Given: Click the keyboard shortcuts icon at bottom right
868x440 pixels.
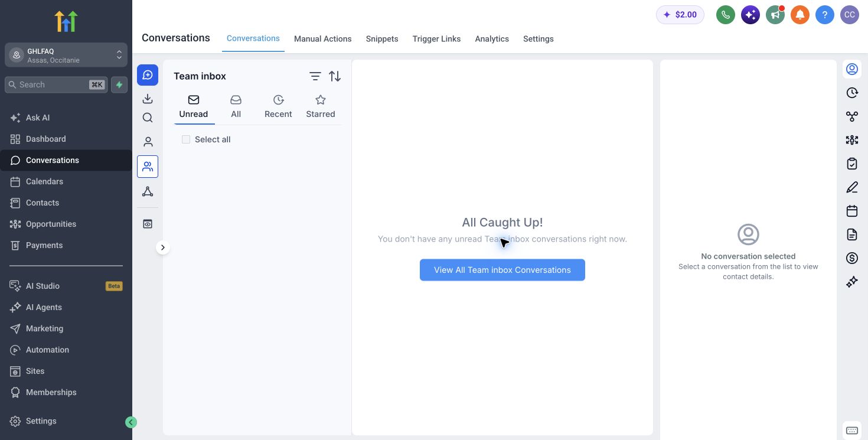Looking at the screenshot, I should tap(851, 431).
